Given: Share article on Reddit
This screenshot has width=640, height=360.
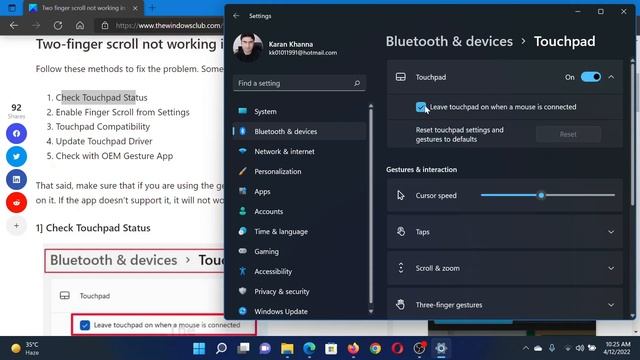Looking at the screenshot, I should coord(16,202).
